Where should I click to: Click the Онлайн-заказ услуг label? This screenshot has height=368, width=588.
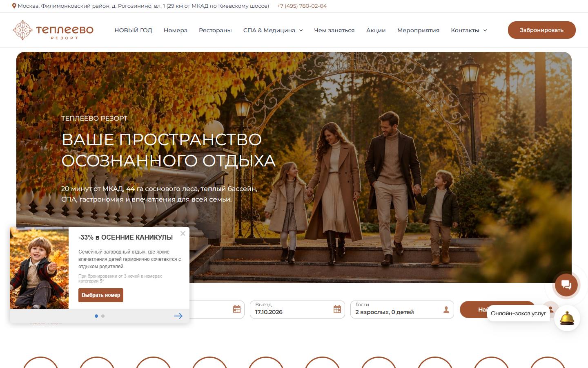coord(518,314)
